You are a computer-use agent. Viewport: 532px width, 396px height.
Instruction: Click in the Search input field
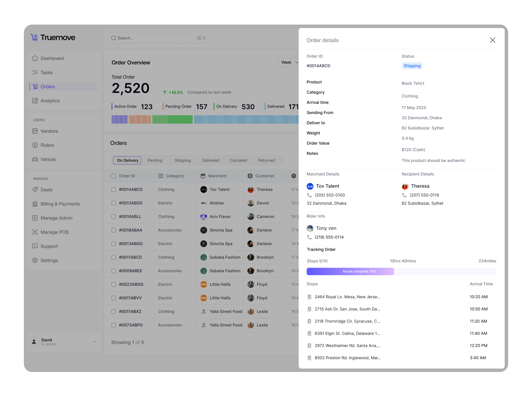(x=155, y=38)
